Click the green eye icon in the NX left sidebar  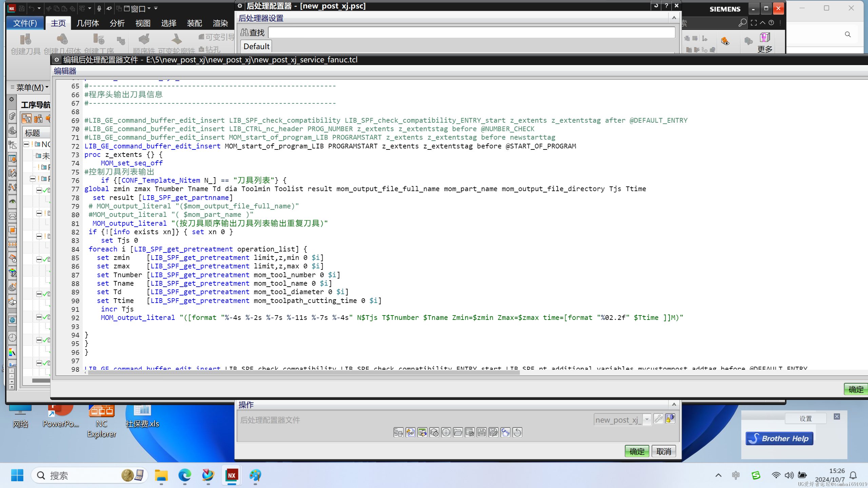12,202
